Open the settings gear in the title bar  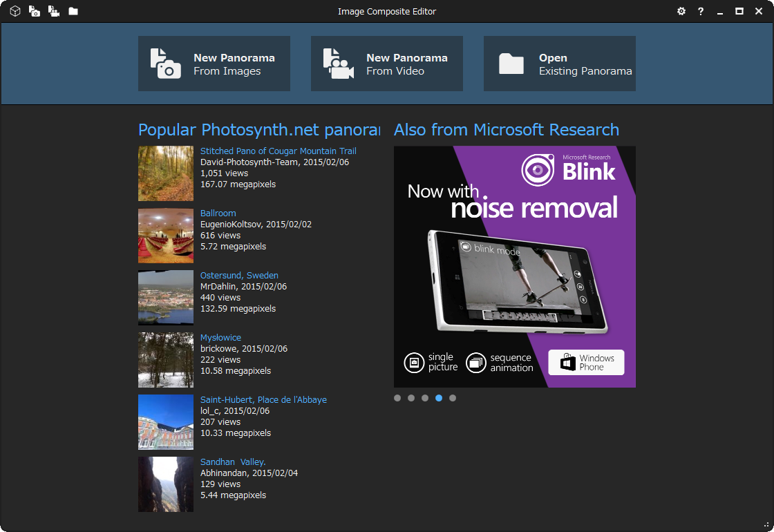[681, 11]
